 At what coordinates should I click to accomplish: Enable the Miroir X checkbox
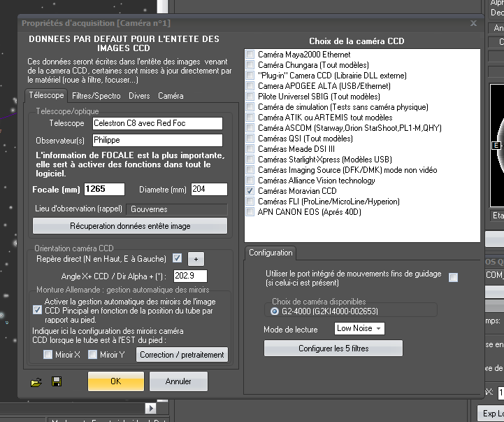point(48,355)
